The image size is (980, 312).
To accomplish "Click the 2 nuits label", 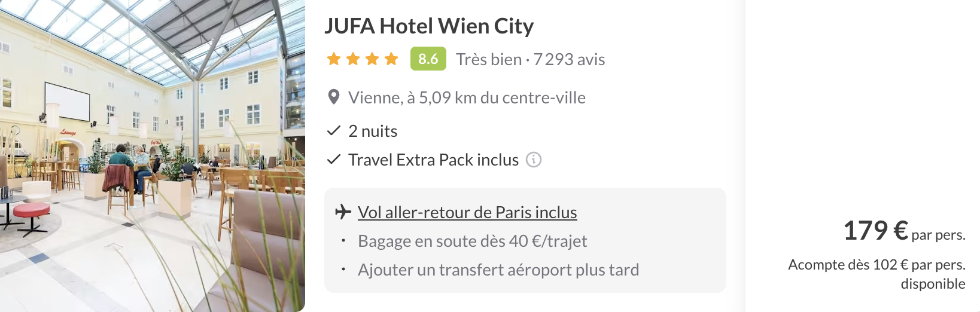I will (x=373, y=131).
